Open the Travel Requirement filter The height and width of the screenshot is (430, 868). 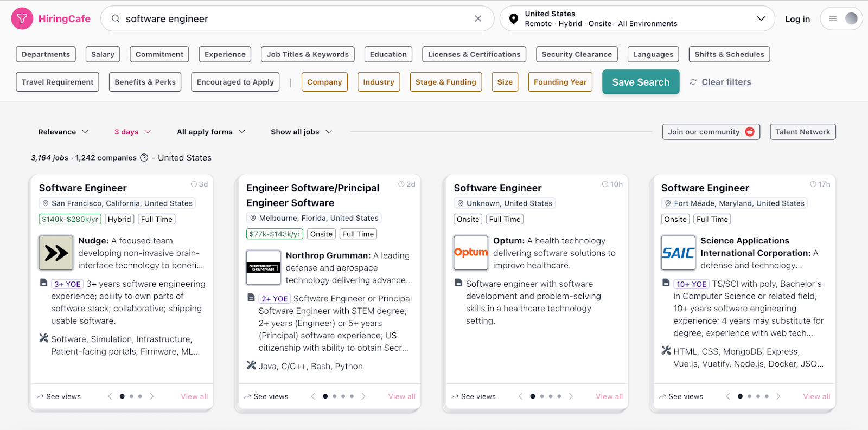(x=58, y=82)
